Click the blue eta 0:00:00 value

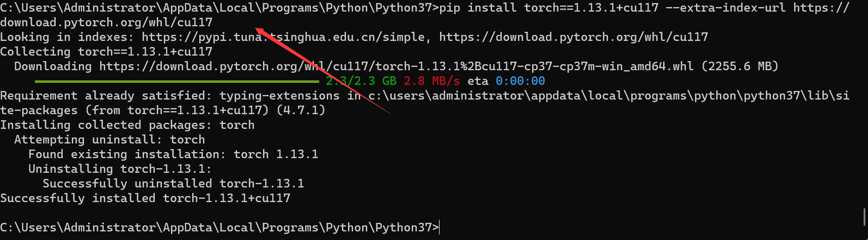(520, 81)
